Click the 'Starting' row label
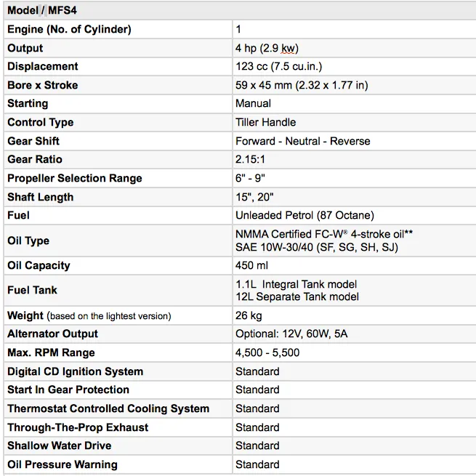The image size is (476, 476). click(x=28, y=103)
